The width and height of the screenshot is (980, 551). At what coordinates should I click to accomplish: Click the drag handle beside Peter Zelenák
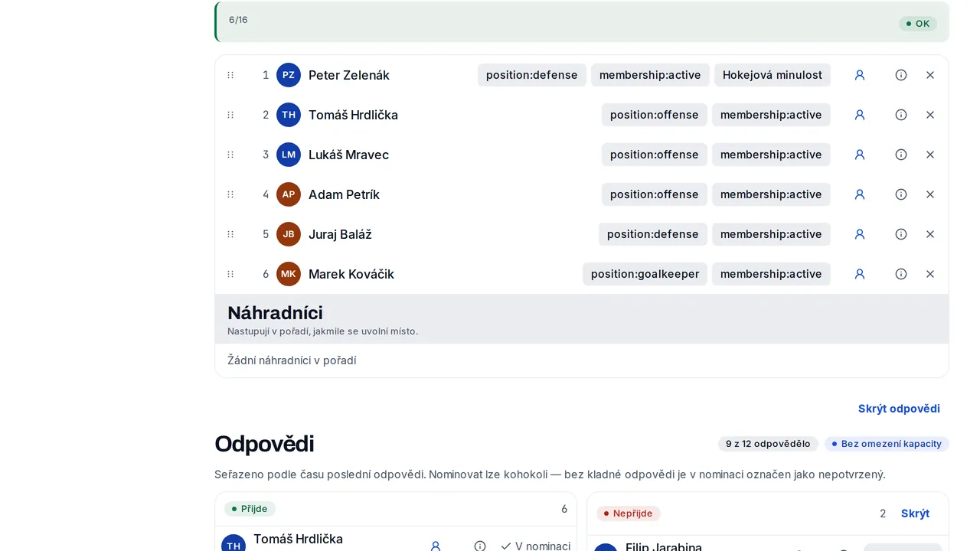[230, 75]
